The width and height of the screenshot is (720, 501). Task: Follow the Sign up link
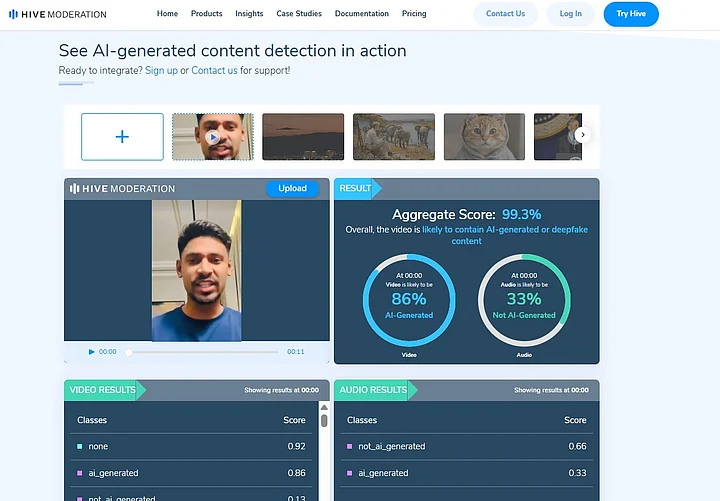click(x=161, y=71)
